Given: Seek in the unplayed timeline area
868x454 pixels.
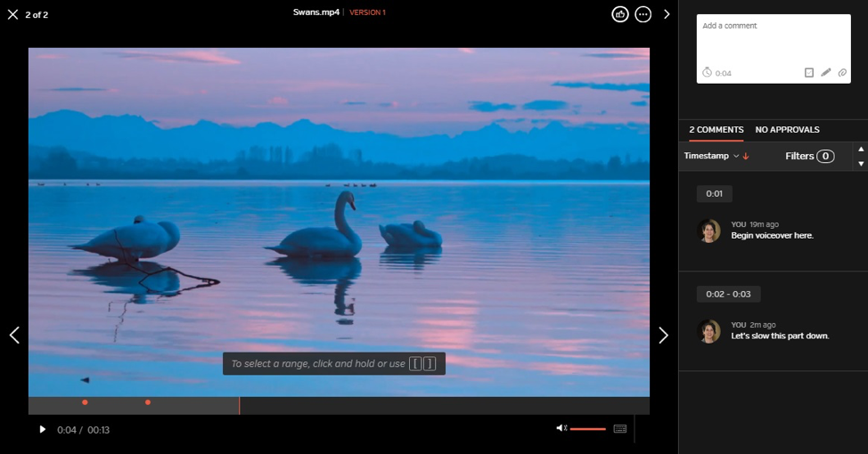Looking at the screenshot, I should pos(445,406).
